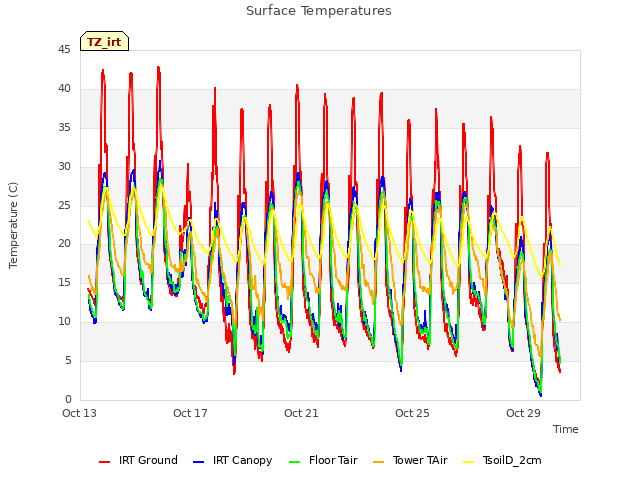Screen dimensions: 640x480
Task: Click the 35 y-axis tick label
Action: tap(64, 128)
